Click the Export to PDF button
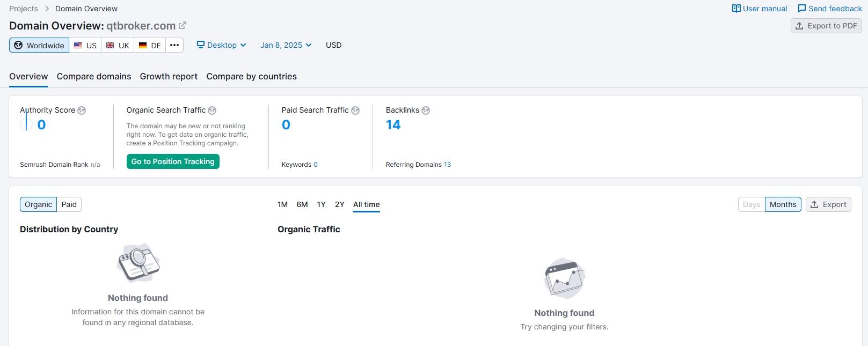The image size is (868, 346). point(826,26)
